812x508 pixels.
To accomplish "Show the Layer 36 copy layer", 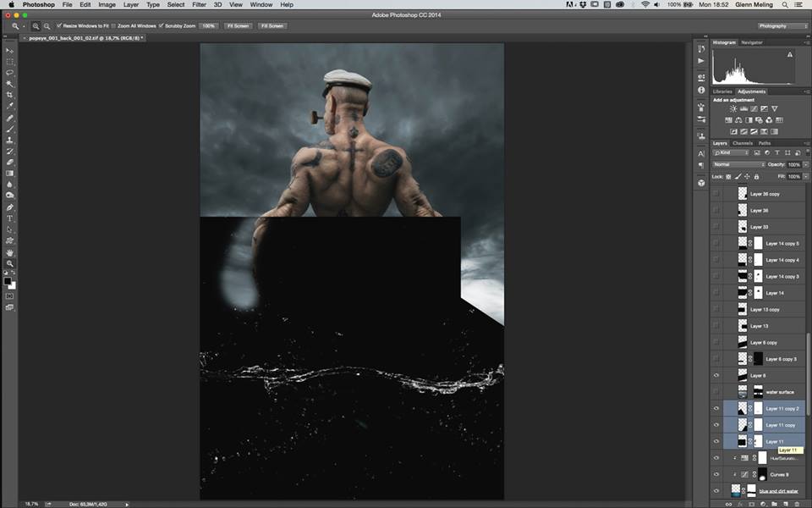I will coord(716,194).
